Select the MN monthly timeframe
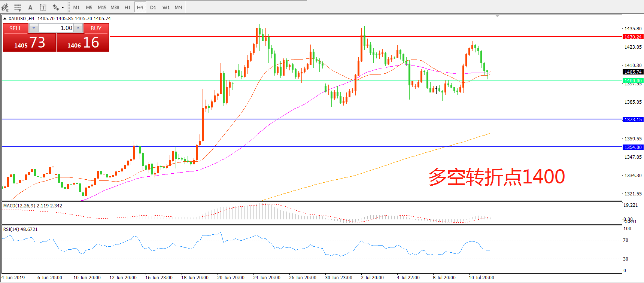 coord(178,7)
